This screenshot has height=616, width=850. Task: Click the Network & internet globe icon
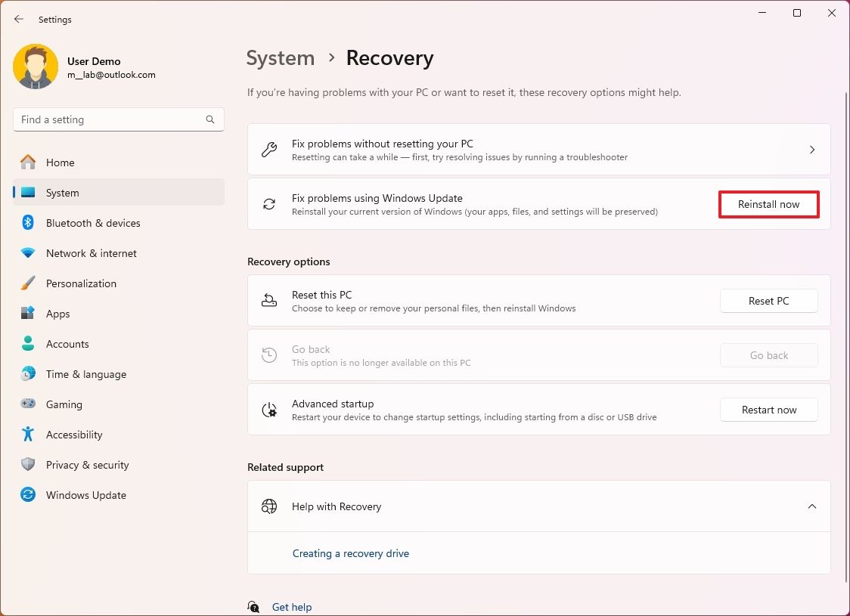coord(29,252)
